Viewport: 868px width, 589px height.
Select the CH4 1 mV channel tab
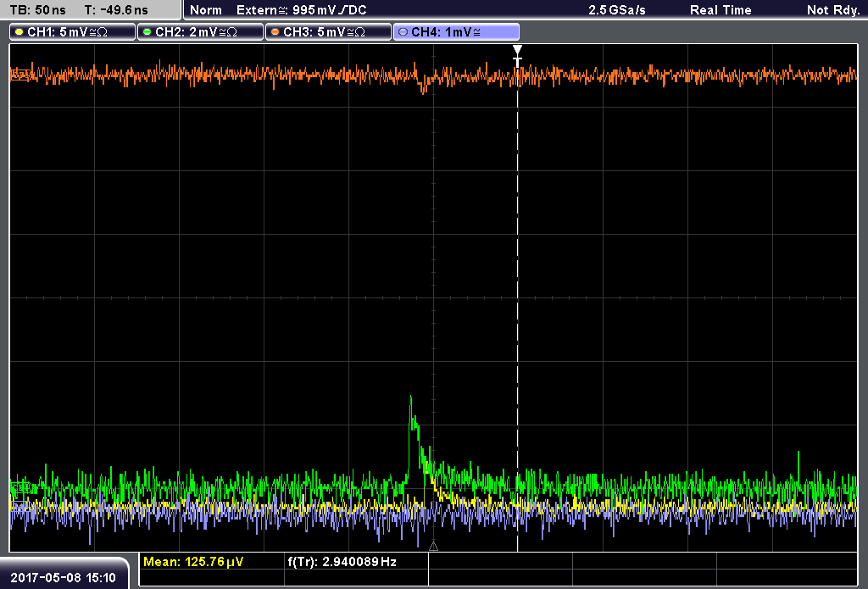coord(456,32)
